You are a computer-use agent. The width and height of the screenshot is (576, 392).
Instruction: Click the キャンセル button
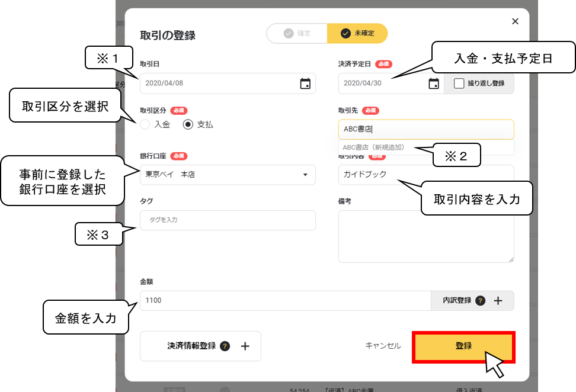tap(383, 346)
